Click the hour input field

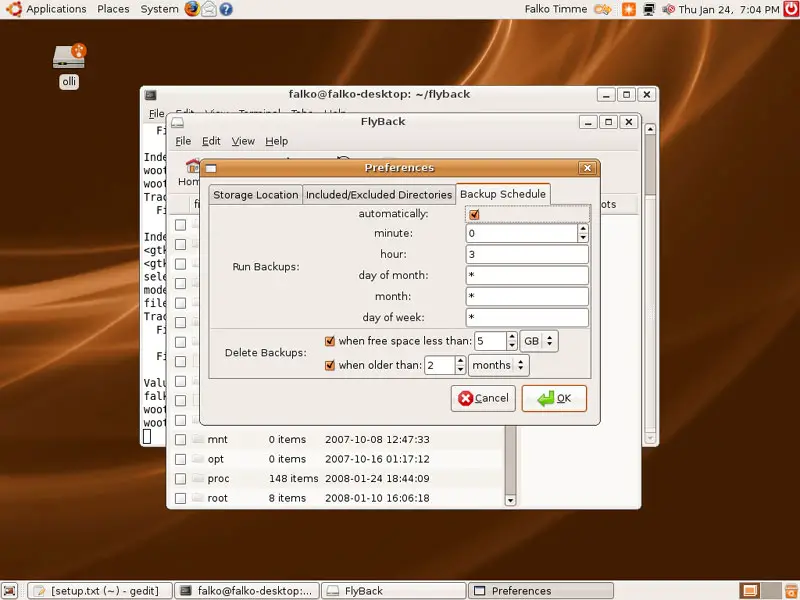click(527, 255)
